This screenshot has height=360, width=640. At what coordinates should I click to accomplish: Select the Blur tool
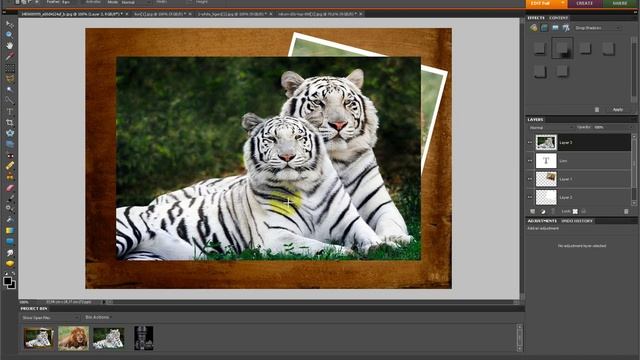[9, 253]
